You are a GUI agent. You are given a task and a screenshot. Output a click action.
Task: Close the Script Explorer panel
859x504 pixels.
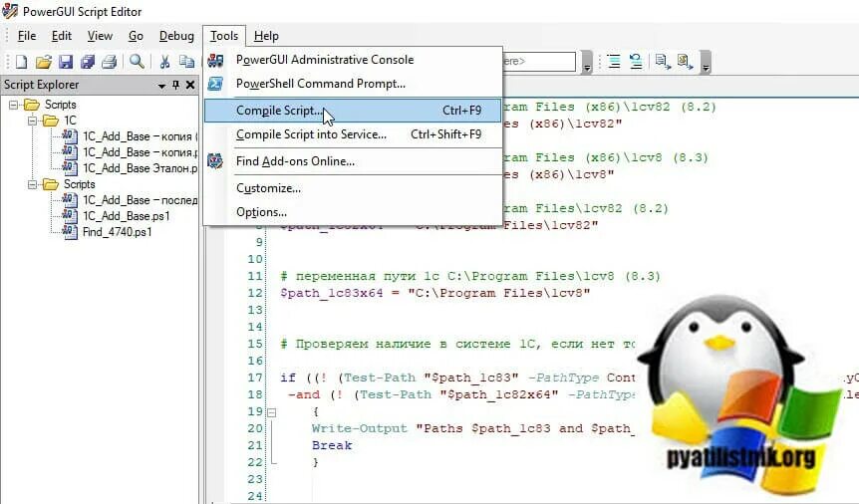click(190, 85)
